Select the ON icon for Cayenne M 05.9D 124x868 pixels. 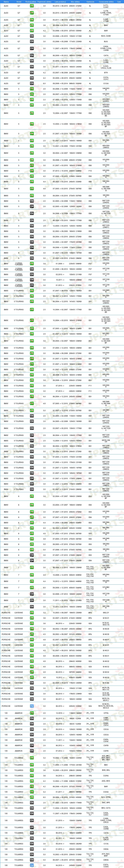pos(32,683)
